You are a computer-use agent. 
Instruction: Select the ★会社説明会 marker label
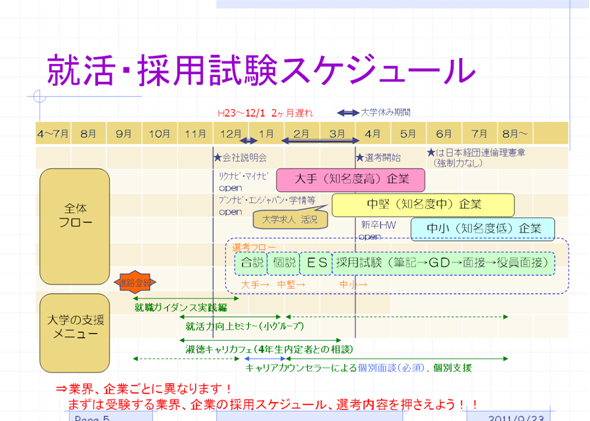240,158
